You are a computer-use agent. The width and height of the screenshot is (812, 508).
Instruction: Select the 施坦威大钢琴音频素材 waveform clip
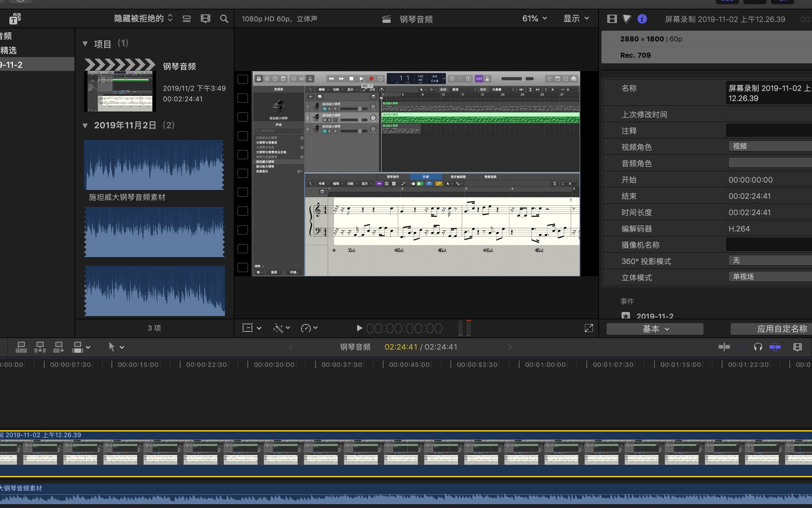click(154, 165)
